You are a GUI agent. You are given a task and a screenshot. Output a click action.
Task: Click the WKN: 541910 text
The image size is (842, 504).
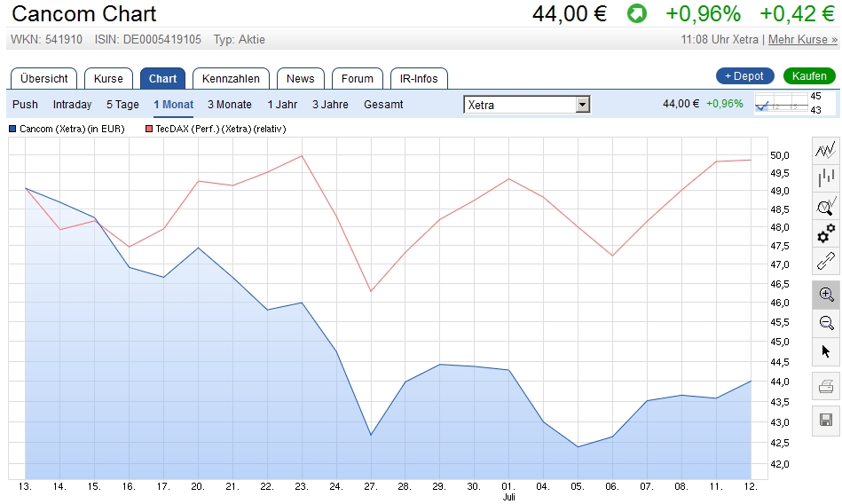(x=47, y=39)
